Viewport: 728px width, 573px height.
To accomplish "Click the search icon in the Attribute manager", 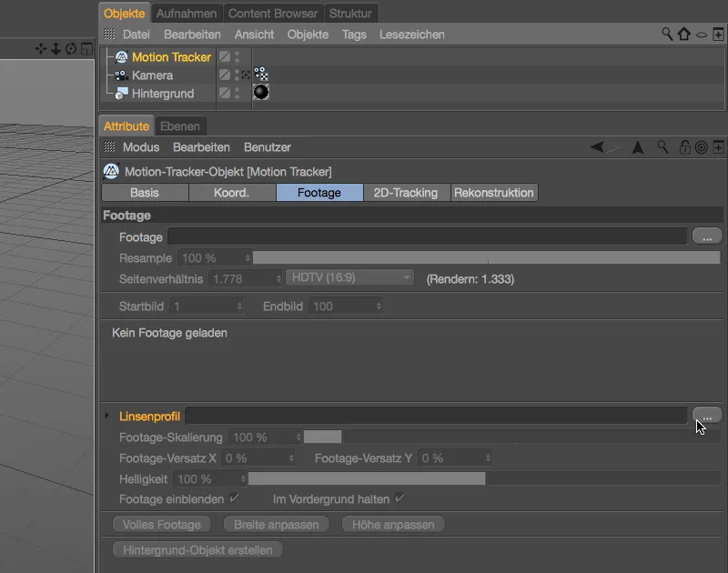I will coord(662,146).
